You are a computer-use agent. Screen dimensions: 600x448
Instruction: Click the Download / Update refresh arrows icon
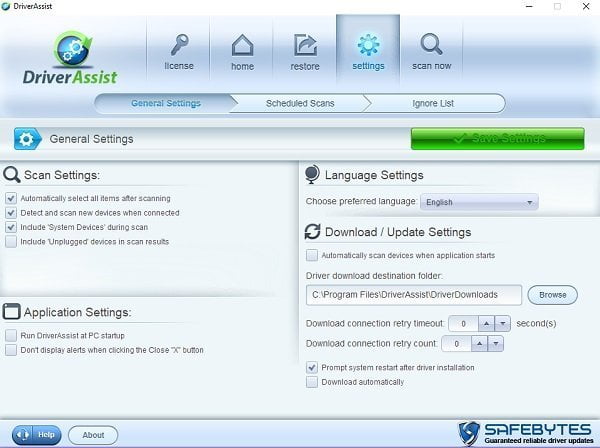pyautogui.click(x=312, y=232)
